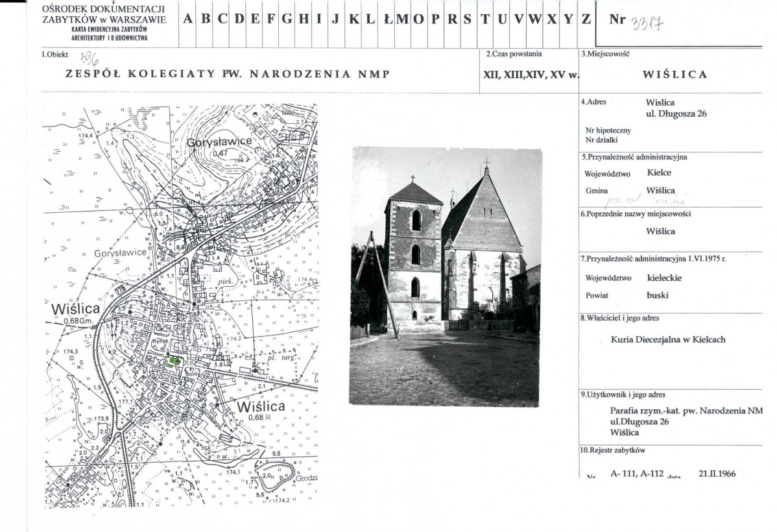Click the Województwo value Kielce
The width and height of the screenshot is (777, 532).
tap(659, 173)
